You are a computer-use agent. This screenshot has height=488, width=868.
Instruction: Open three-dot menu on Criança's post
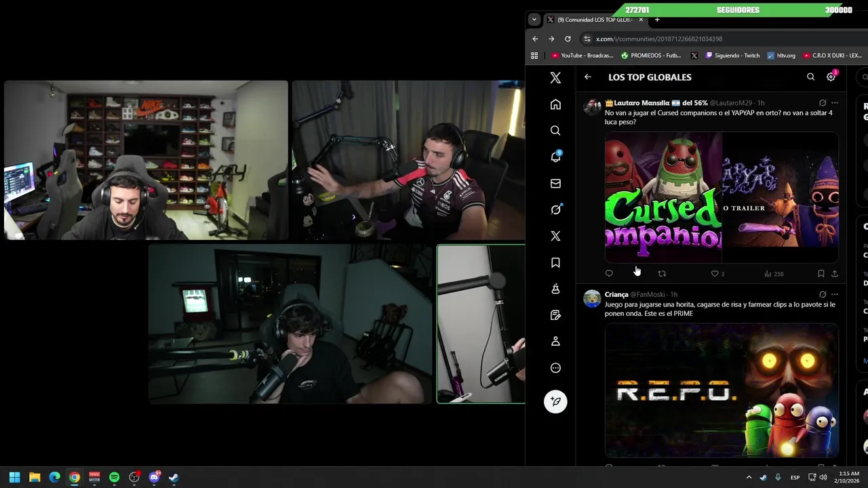[x=835, y=295]
